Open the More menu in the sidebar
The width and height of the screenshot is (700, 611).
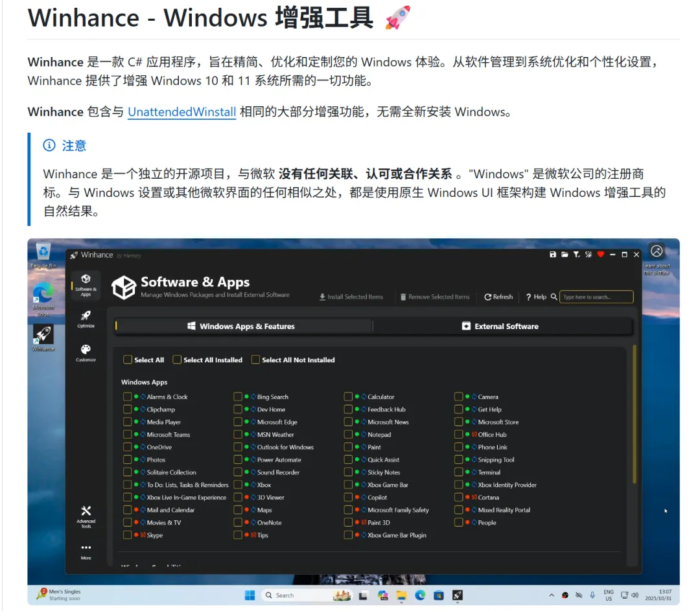(86, 551)
